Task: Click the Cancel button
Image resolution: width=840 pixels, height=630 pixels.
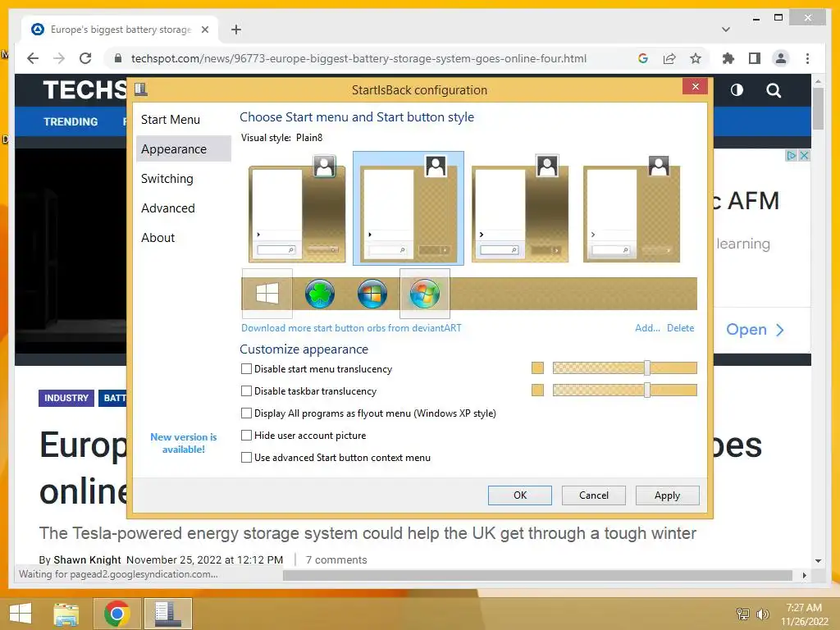Action: [x=594, y=495]
